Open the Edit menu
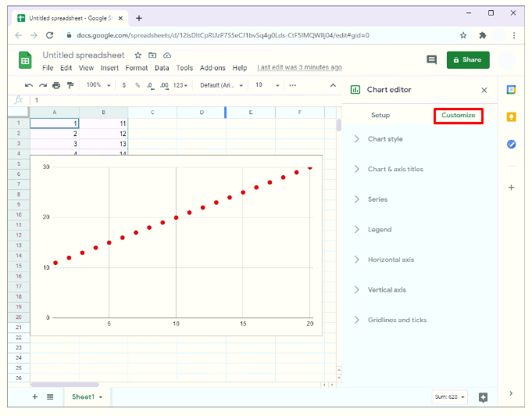 coord(66,68)
